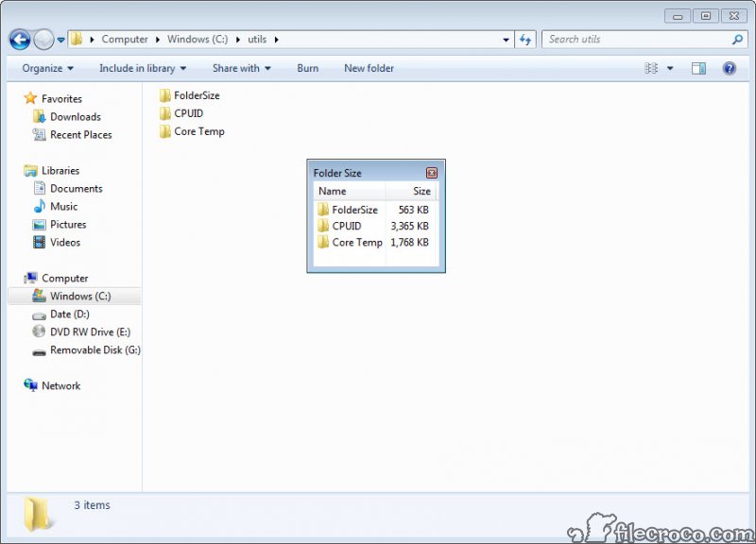Select Computer in navigation pane
This screenshot has height=544, width=756.
[x=64, y=279]
